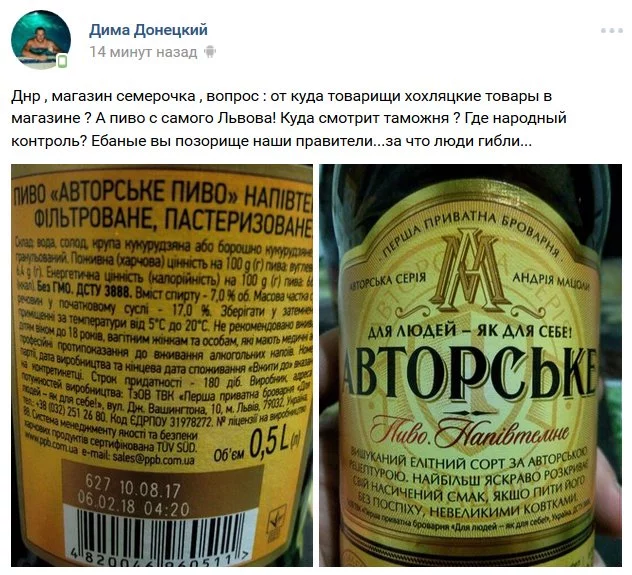Click the mobile online indicator on avatar
The image size is (632, 575).
pyautogui.click(x=62, y=61)
